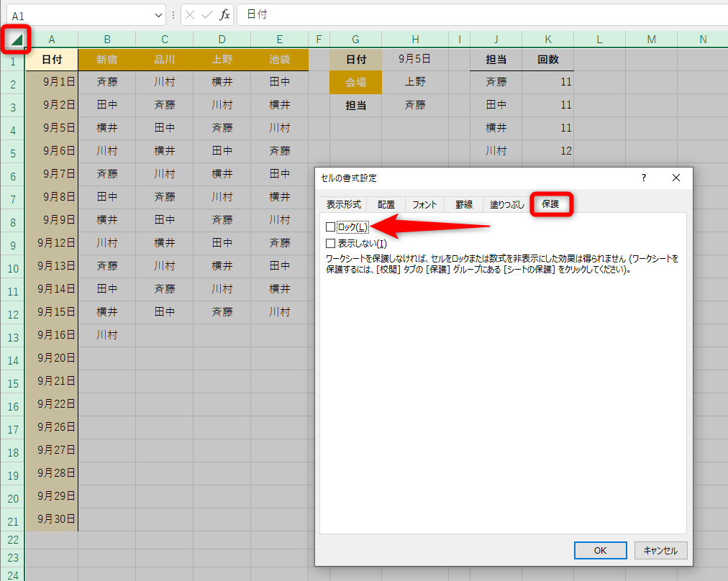Click the 9月12日 date cell

coord(52,243)
